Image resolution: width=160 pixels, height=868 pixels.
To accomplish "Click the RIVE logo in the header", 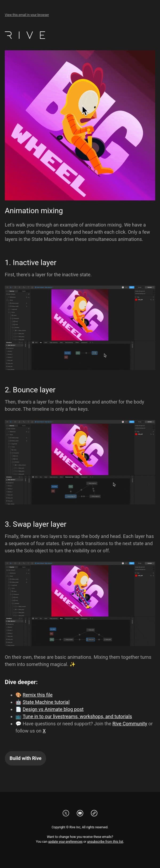I will (x=25, y=35).
